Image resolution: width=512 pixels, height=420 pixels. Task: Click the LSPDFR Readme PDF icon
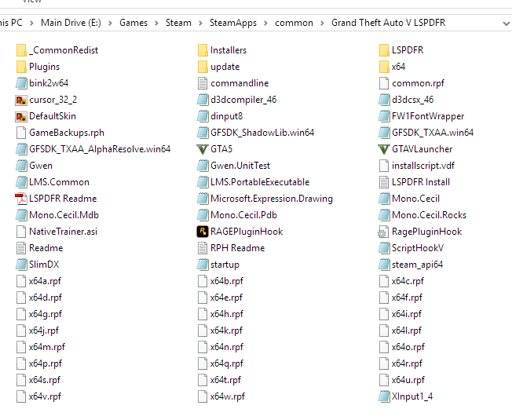21,199
